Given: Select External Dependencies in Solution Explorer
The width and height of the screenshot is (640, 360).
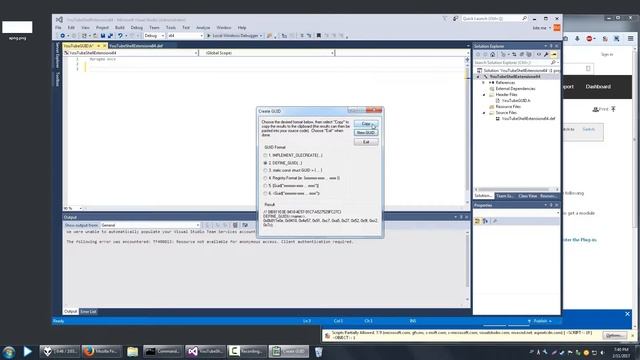Looking at the screenshot, I should point(515,89).
